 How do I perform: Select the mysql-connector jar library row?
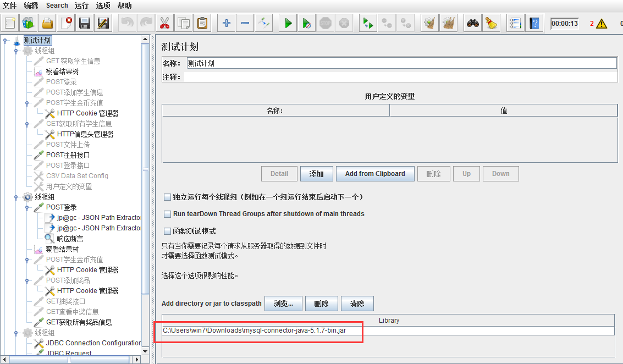coord(388,330)
